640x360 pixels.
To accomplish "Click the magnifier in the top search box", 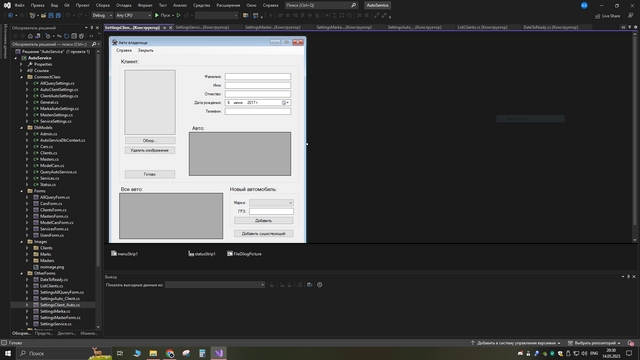I will point(353,5).
